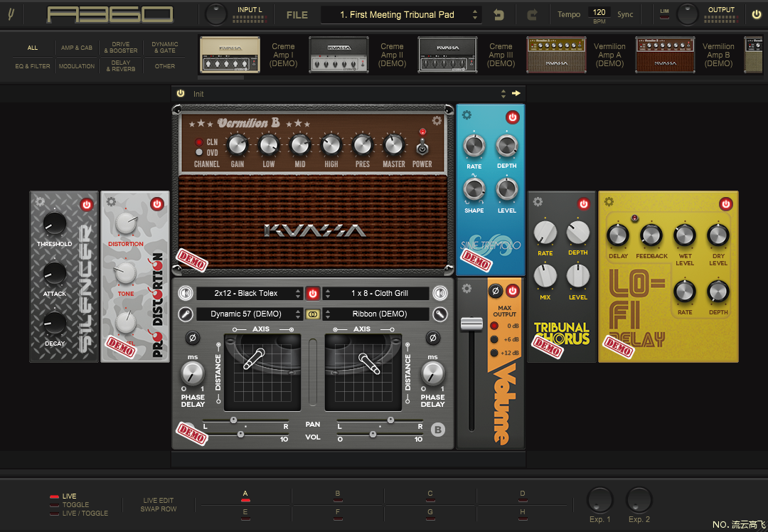
Task: Open Silencer pedal settings gear
Action: (40, 202)
